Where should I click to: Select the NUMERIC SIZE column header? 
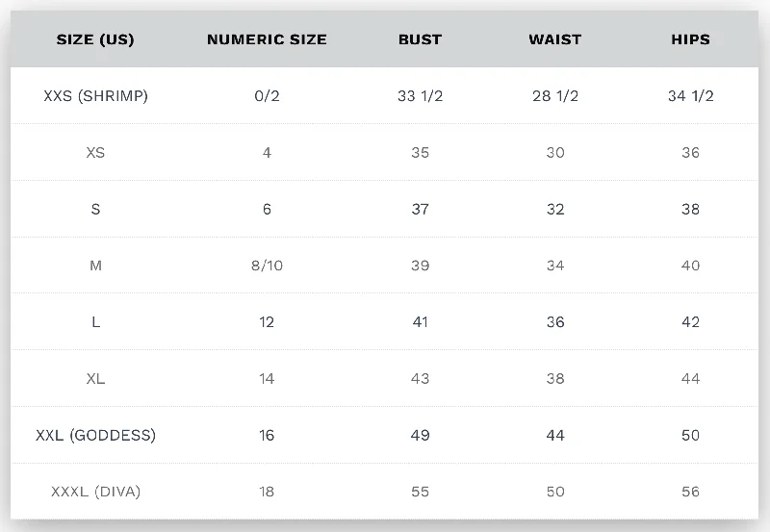click(267, 39)
